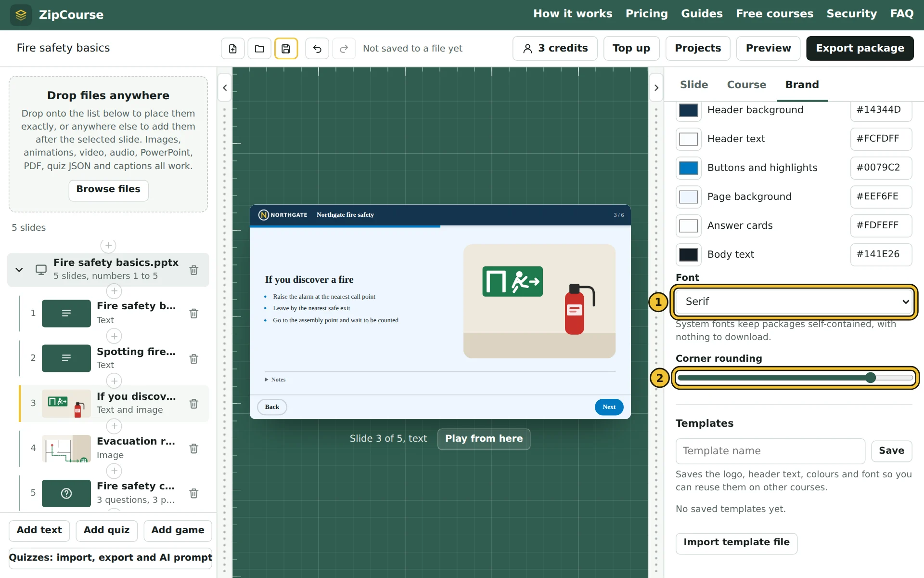
Task: Click the Template name input field
Action: [770, 451]
